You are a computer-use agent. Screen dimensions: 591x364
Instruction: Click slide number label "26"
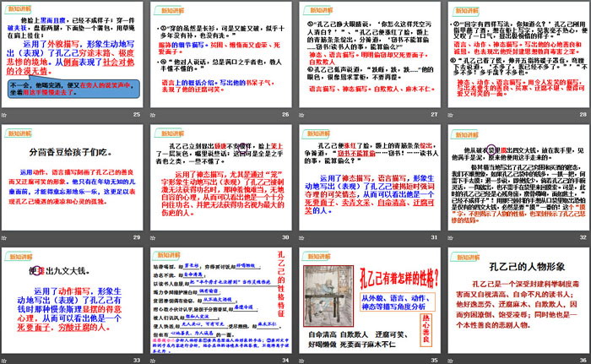285,114
